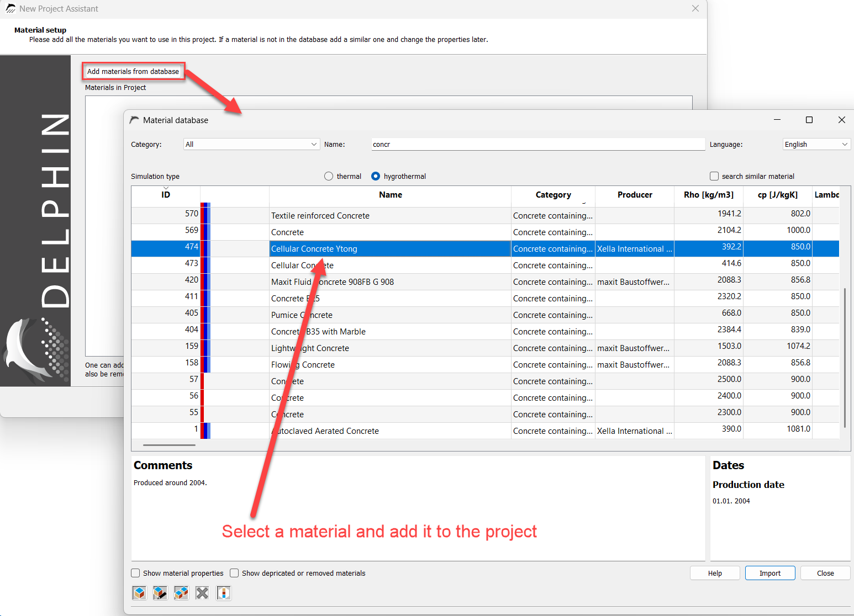Click the new material cube icon

(140, 593)
